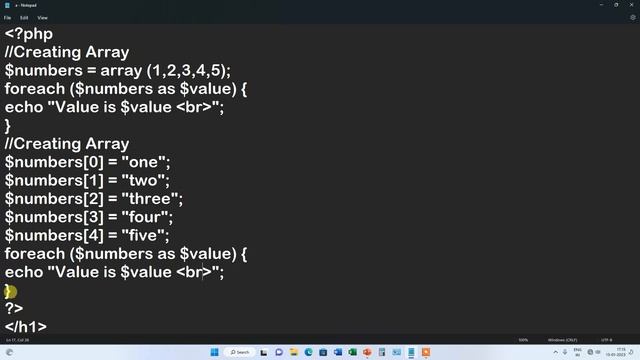Open Microsoft Excel from the taskbar
The width and height of the screenshot is (640, 360).
[352, 352]
